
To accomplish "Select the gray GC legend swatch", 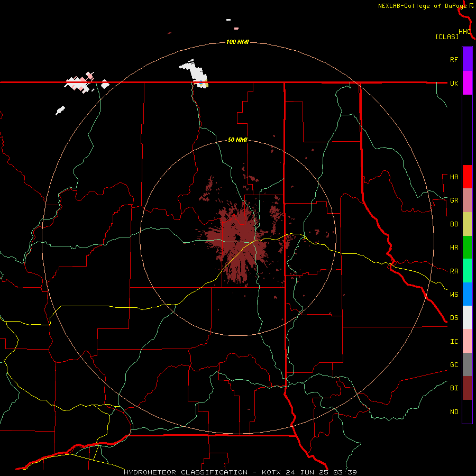I will 467,364.
